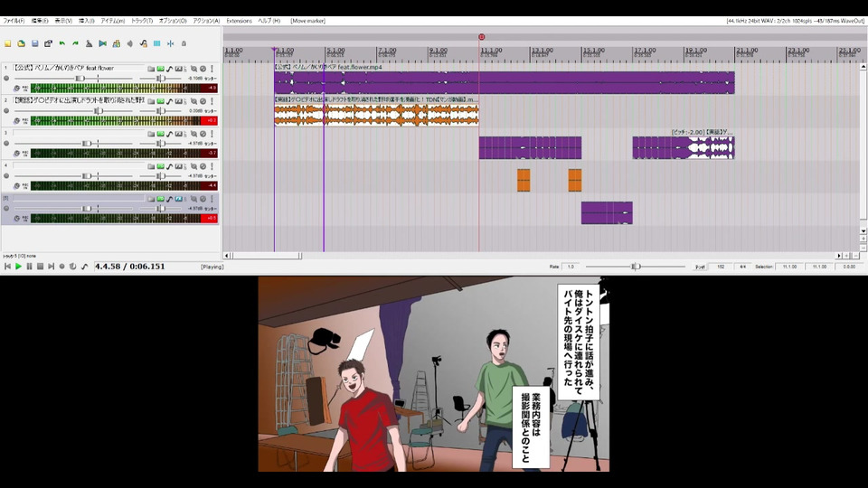Start recording with the transport Record button
The height and width of the screenshot is (488, 868).
[61, 266]
